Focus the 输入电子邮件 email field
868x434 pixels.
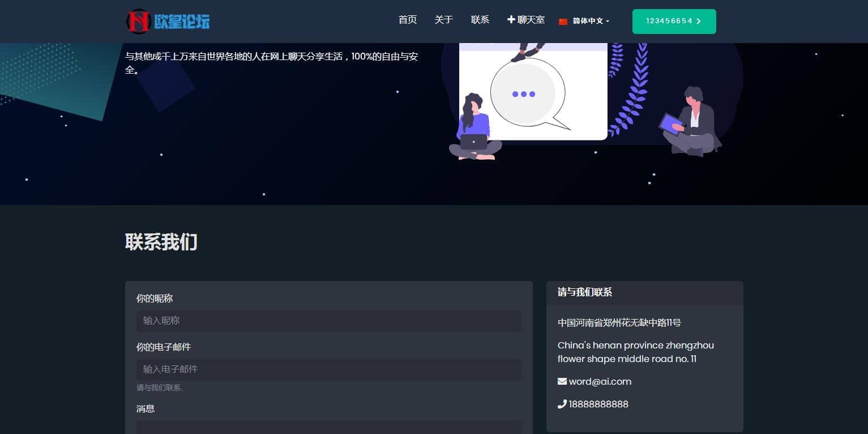click(329, 369)
